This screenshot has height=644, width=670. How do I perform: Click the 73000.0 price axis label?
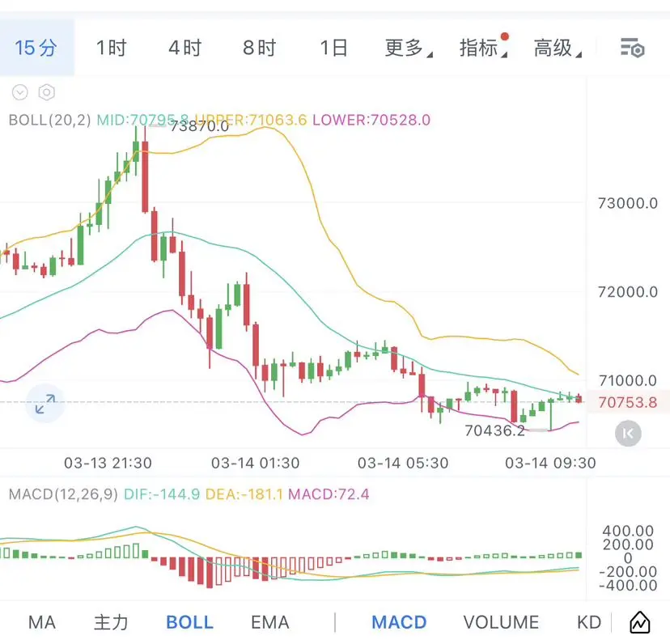(628, 203)
